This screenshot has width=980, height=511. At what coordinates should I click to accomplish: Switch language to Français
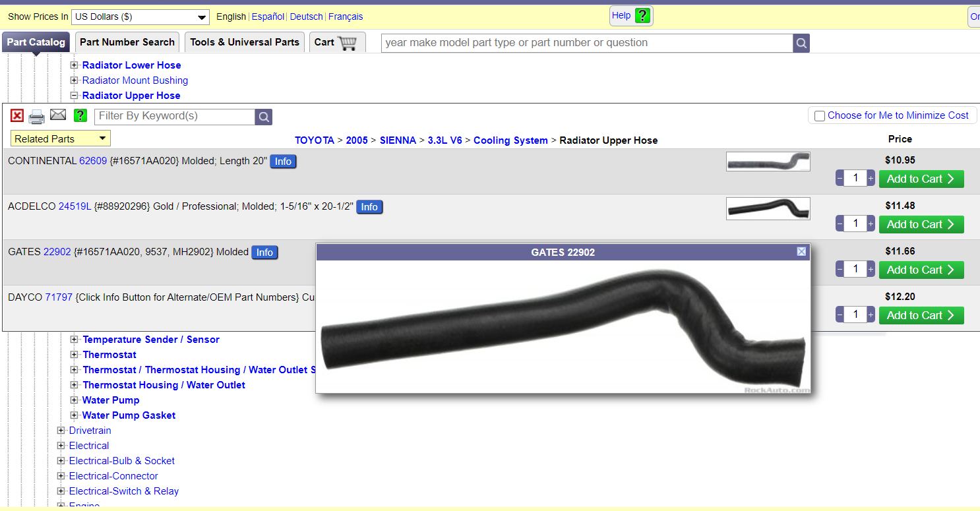click(346, 17)
